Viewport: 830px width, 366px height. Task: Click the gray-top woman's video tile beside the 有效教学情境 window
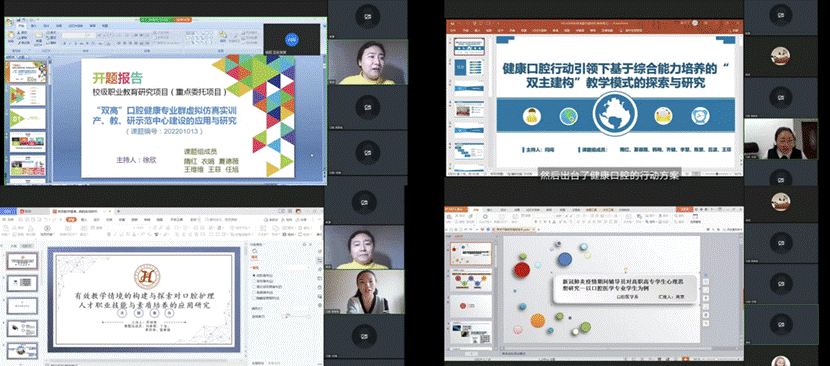click(364, 292)
